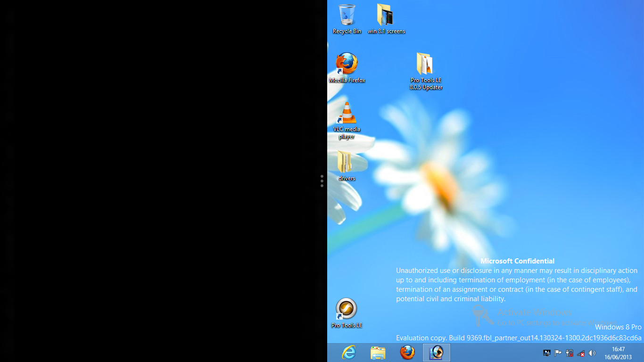
Task: Open Internet Explorer from the taskbar
Action: (349, 353)
